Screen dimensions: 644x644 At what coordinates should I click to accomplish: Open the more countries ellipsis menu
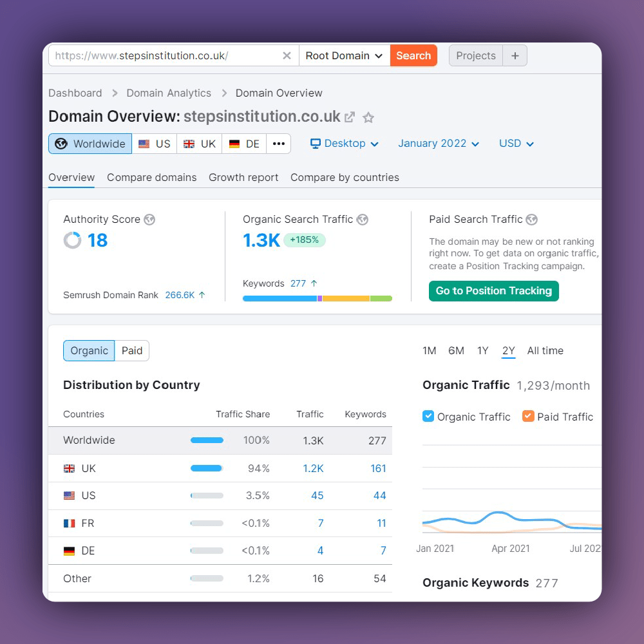pos(279,144)
